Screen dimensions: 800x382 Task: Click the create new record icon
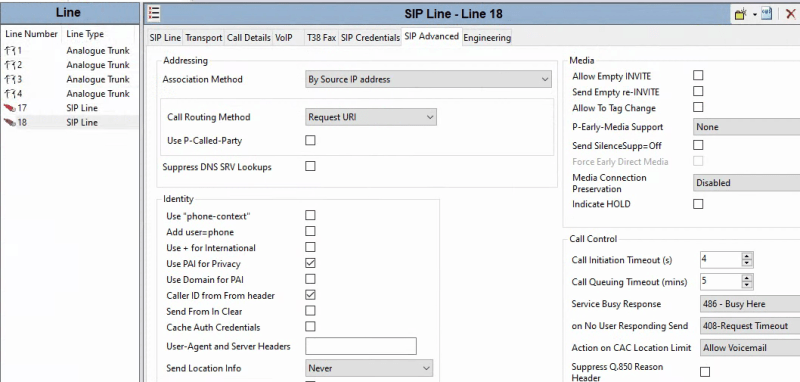(x=740, y=14)
